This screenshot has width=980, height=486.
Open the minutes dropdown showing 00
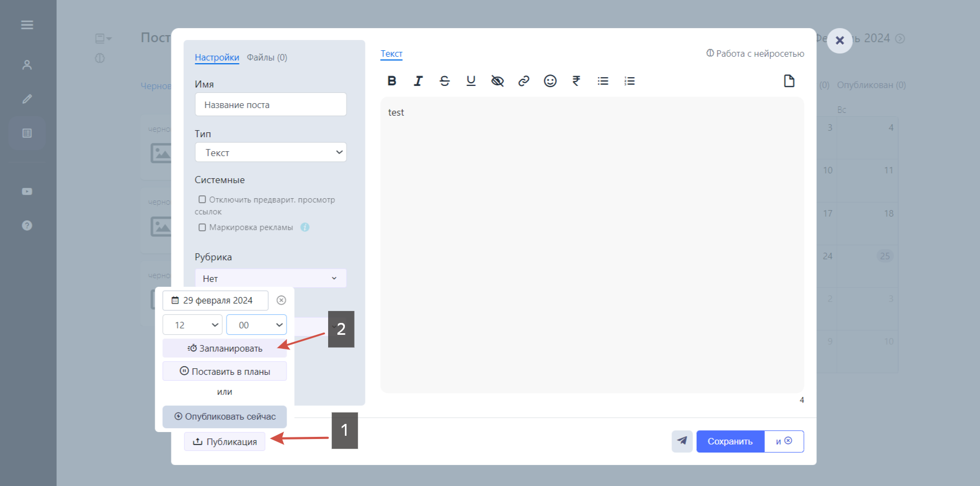click(x=256, y=325)
